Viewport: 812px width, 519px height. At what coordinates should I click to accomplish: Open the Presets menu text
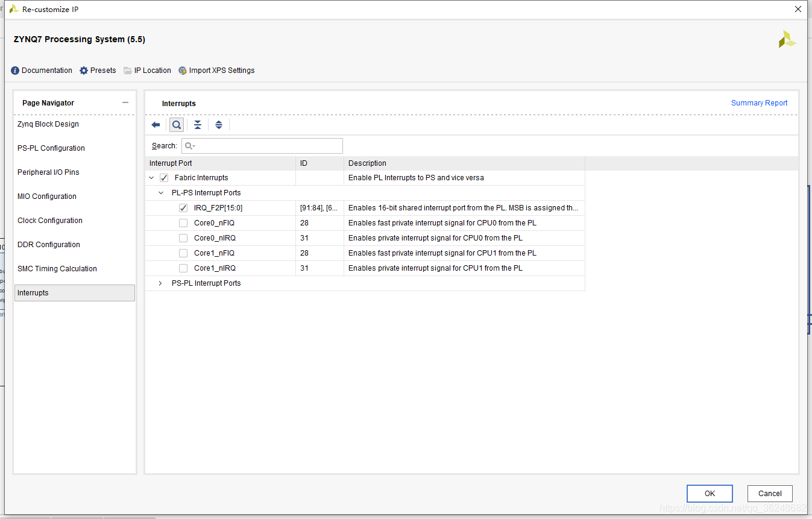pos(103,71)
